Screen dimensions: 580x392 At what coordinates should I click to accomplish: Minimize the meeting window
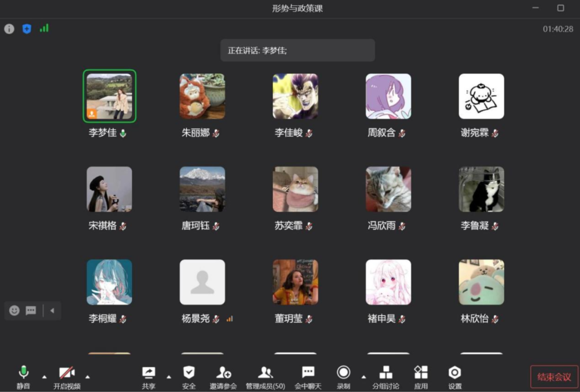(x=536, y=8)
